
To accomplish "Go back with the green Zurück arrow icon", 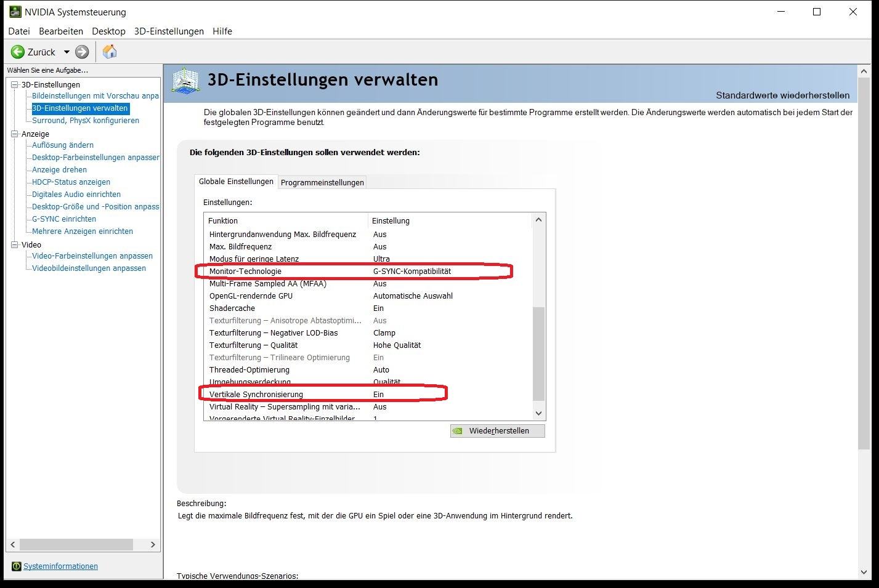I will (18, 52).
